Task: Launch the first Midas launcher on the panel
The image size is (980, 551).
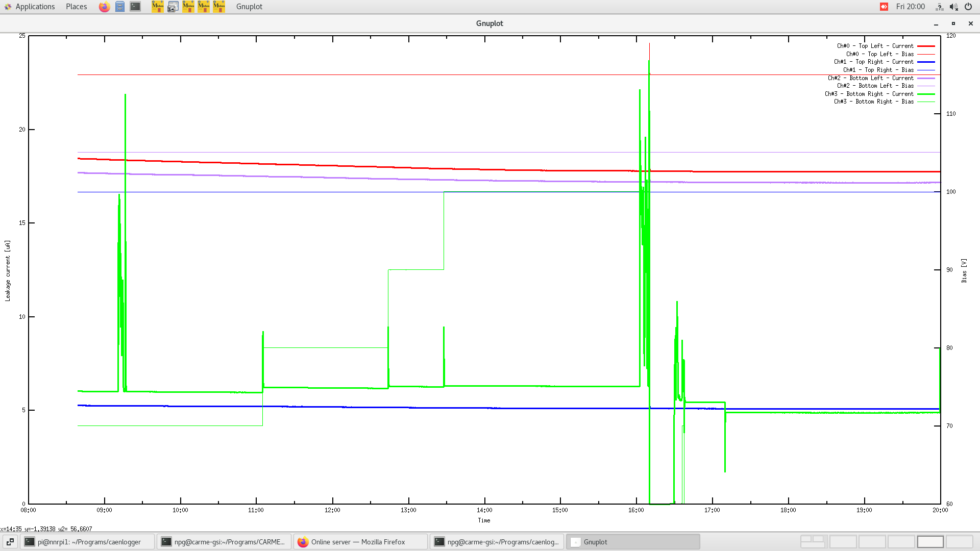Action: 158,7
